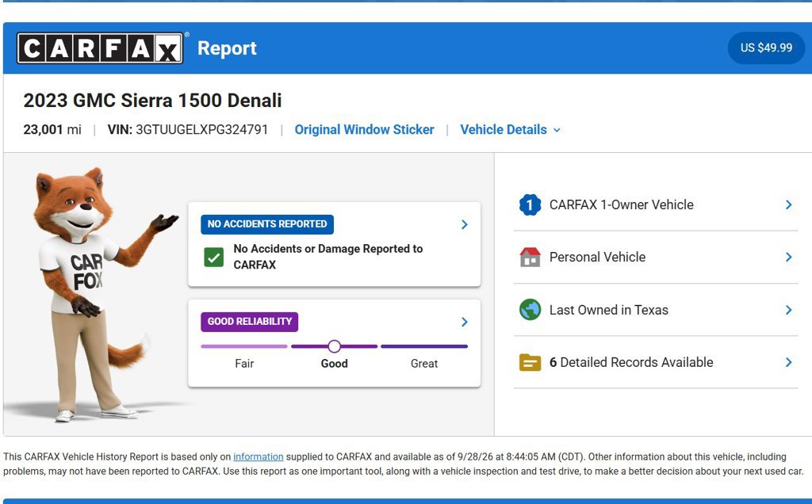
Task: Click the reliability slider Good marker
Action: (334, 346)
